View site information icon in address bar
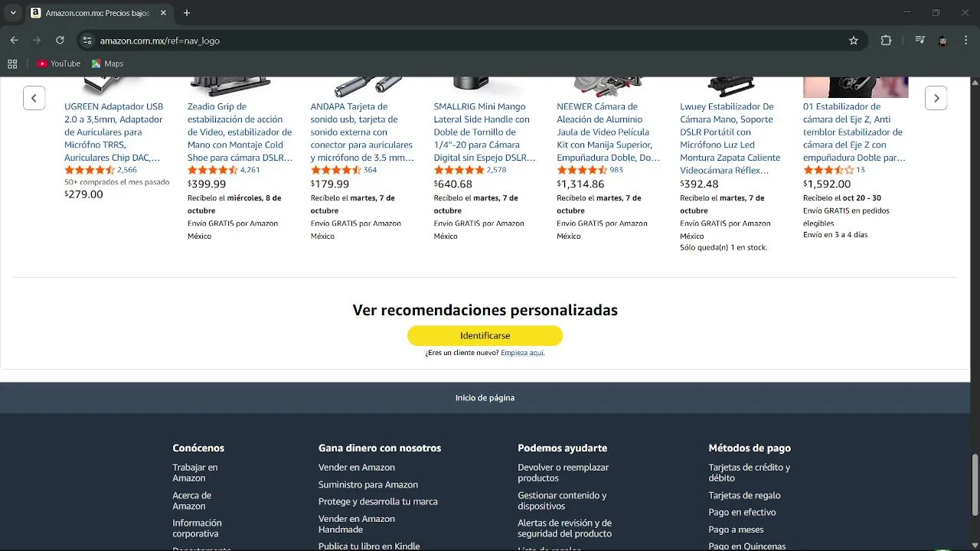 point(87,41)
